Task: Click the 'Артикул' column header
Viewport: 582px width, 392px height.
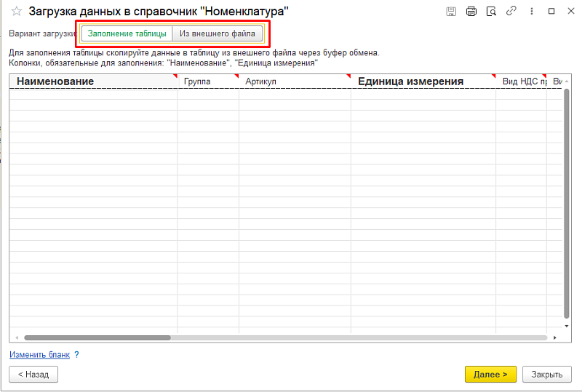Action: 261,81
